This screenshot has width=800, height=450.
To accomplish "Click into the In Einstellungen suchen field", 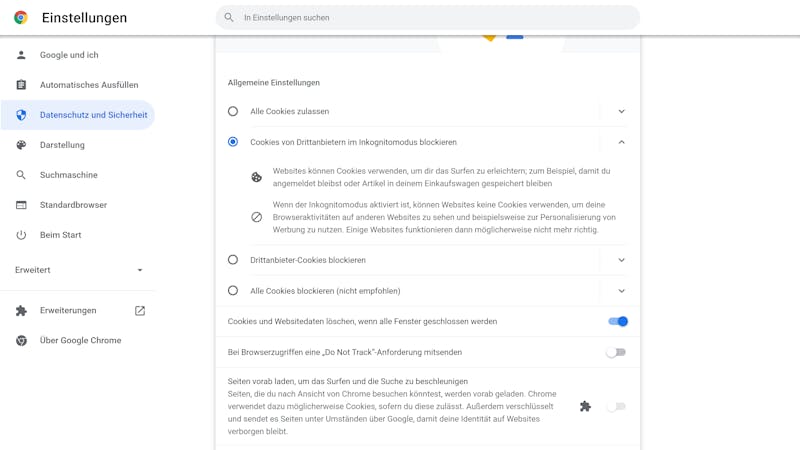I will tap(428, 17).
